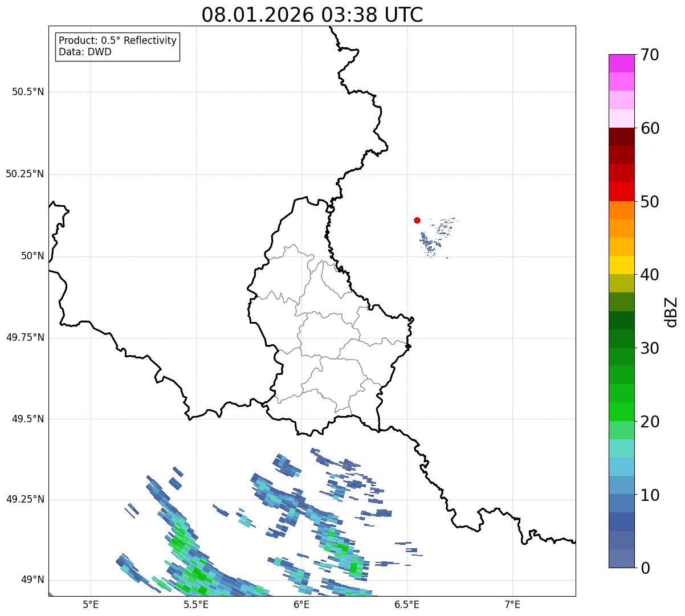
Task: Pick the bright red swatch just above 50
Action: point(622,191)
